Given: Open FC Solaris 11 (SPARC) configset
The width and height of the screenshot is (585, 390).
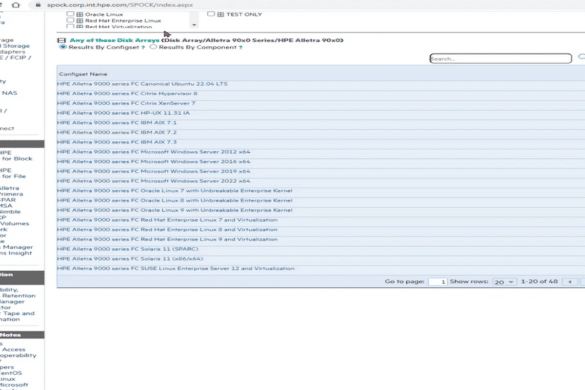Looking at the screenshot, I should pyautogui.click(x=128, y=249).
